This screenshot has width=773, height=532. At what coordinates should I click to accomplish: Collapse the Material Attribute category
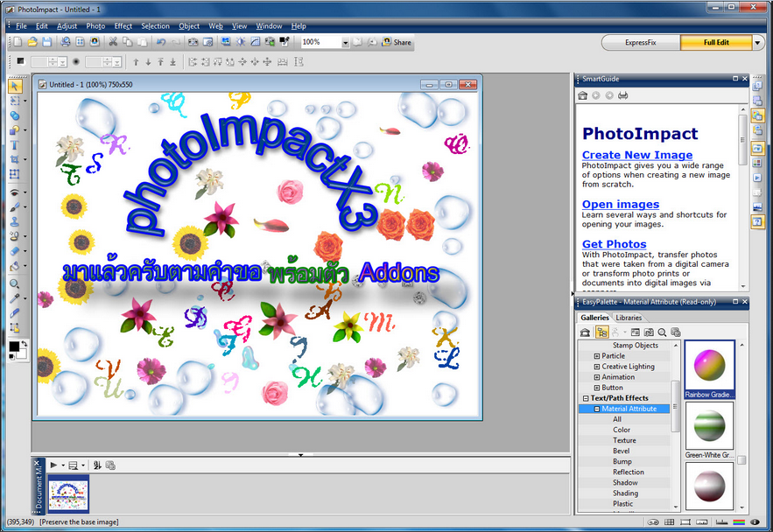[597, 409]
